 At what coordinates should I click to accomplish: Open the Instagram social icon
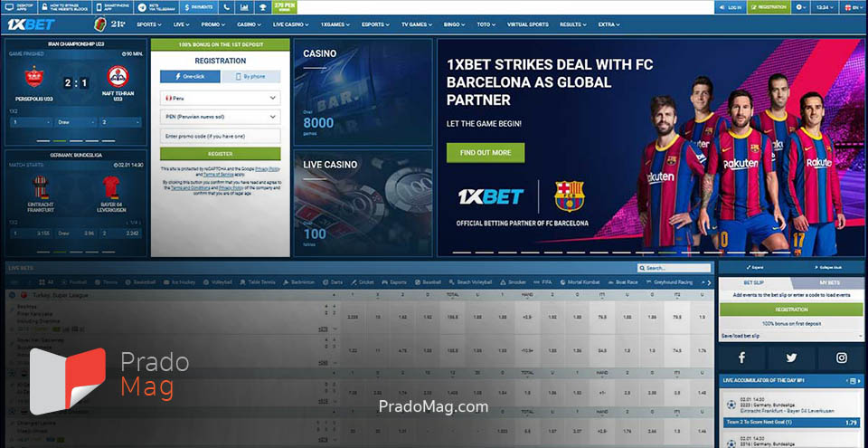(841, 357)
